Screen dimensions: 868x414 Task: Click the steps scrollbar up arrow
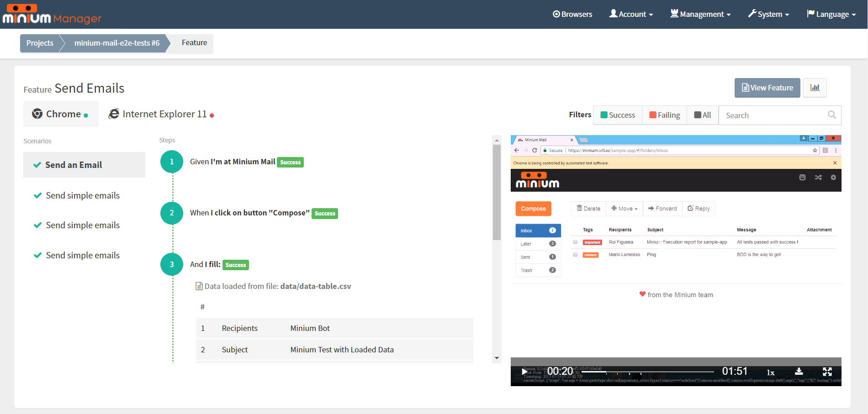497,140
